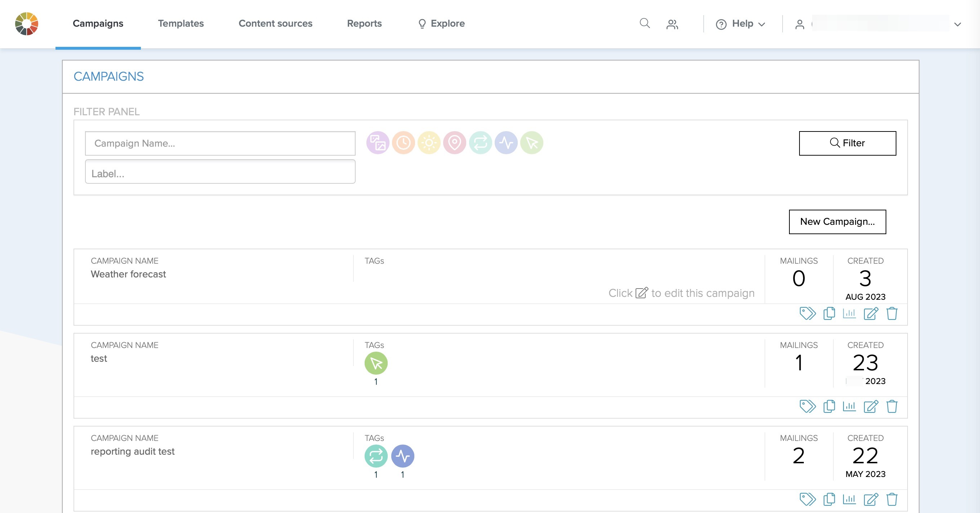
Task: Toggle the image tag filter circle
Action: (377, 143)
